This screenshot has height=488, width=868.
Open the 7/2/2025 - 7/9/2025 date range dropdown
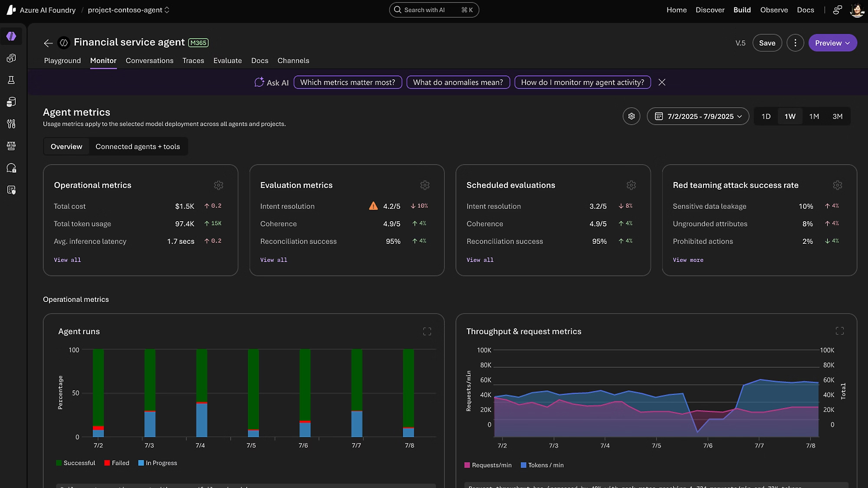point(698,116)
